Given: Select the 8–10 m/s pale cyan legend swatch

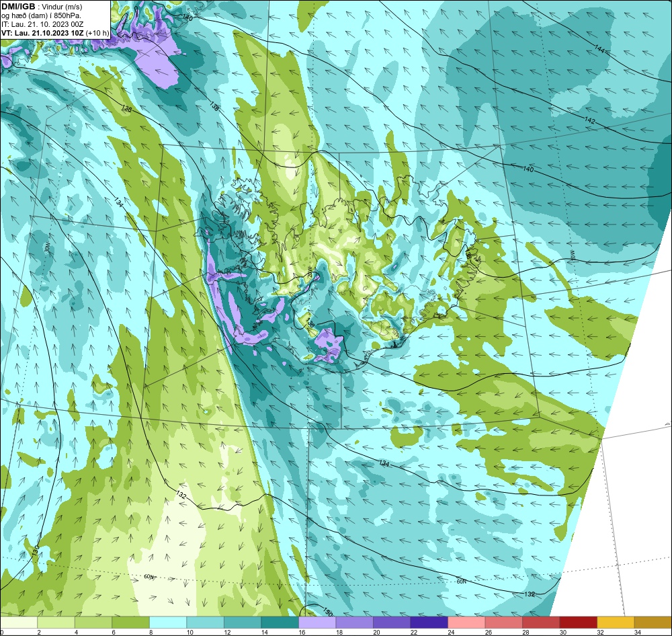Looking at the screenshot, I should pos(168,623).
